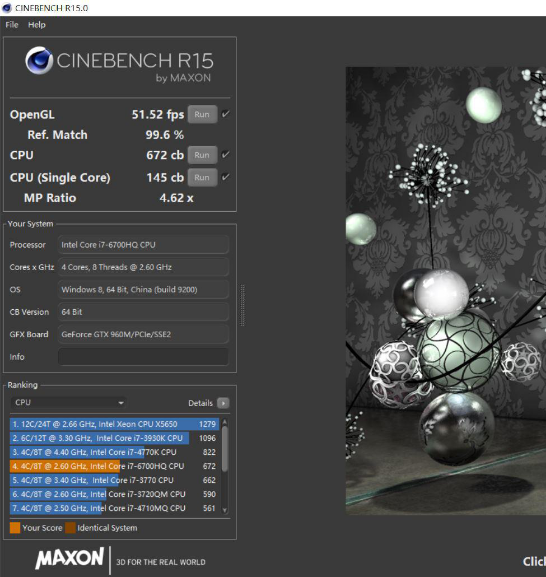546x577 pixels.
Task: Click the 672 cb CPU score
Action: (x=165, y=155)
